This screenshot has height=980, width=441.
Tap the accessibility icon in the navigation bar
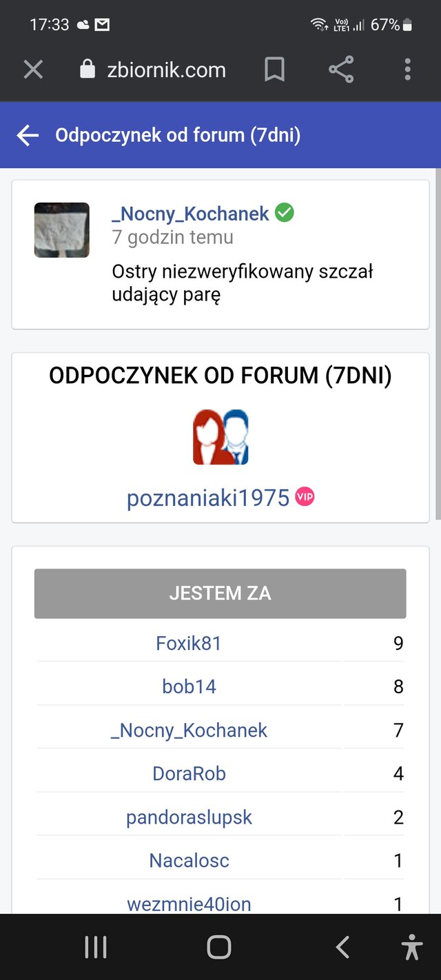pyautogui.click(x=411, y=946)
